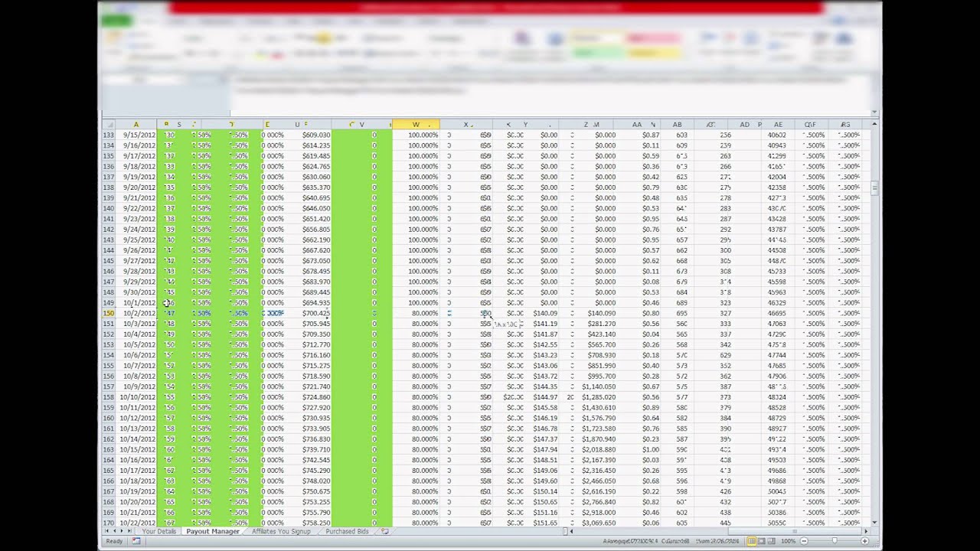This screenshot has width=980, height=551.
Task: Click the vertical scrollbar down arrow
Action: 874,522
